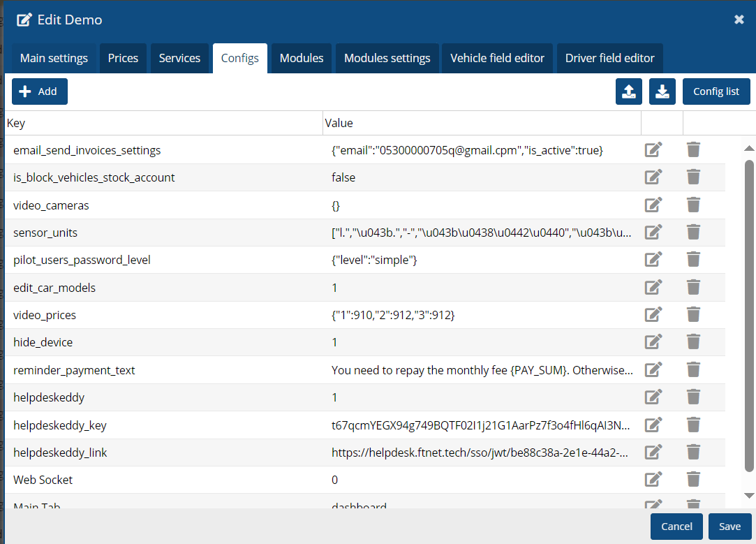Click the upload configs icon button
756x544 pixels.
[x=628, y=91]
